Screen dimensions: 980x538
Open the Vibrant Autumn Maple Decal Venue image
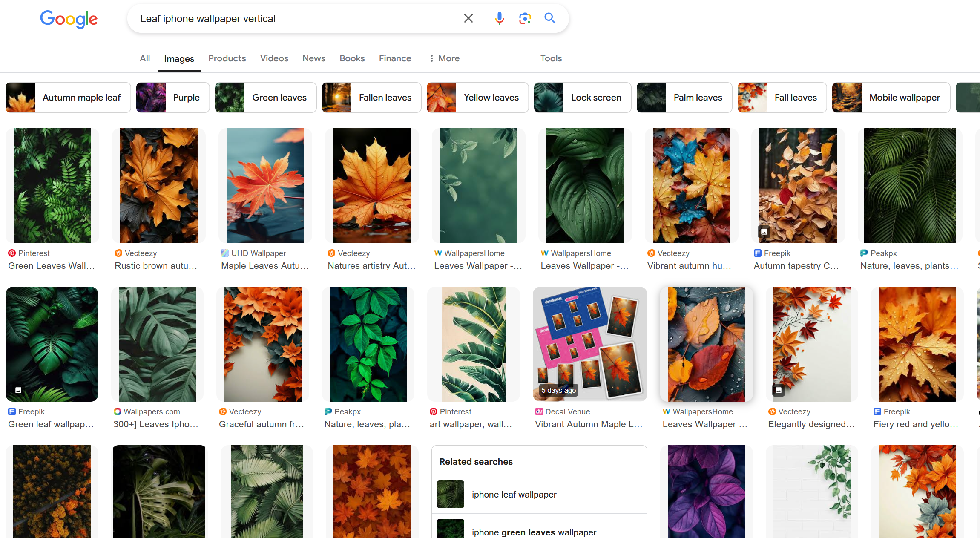coord(589,344)
